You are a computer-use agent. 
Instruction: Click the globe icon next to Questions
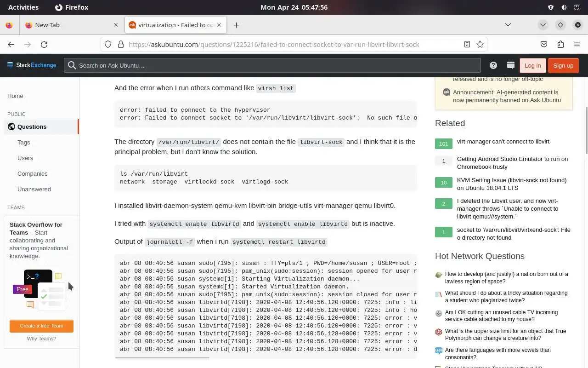click(x=11, y=126)
